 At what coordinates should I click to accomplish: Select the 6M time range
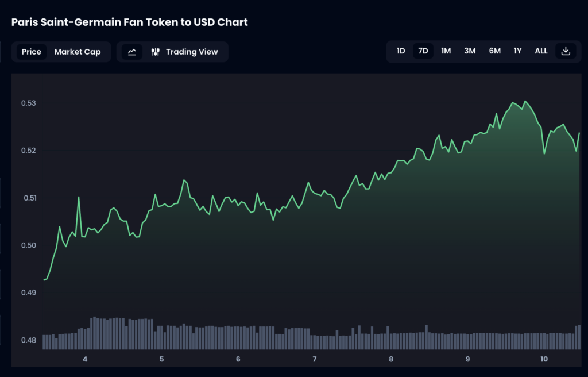click(494, 51)
